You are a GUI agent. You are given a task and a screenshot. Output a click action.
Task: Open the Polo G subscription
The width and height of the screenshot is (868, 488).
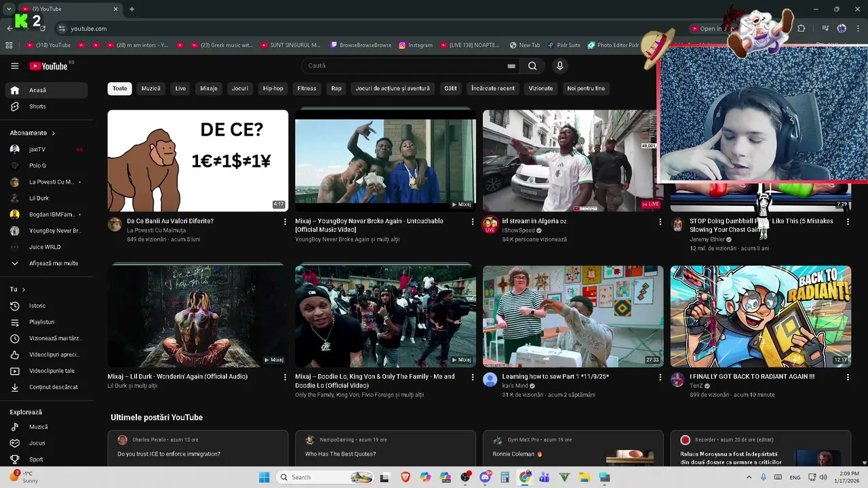[x=46, y=165]
